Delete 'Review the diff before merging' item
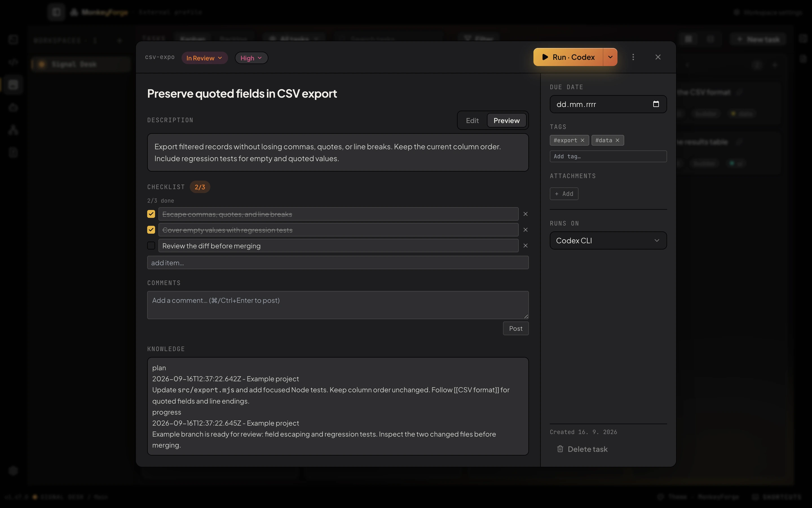Screen dimensions: 812x508 point(526,246)
